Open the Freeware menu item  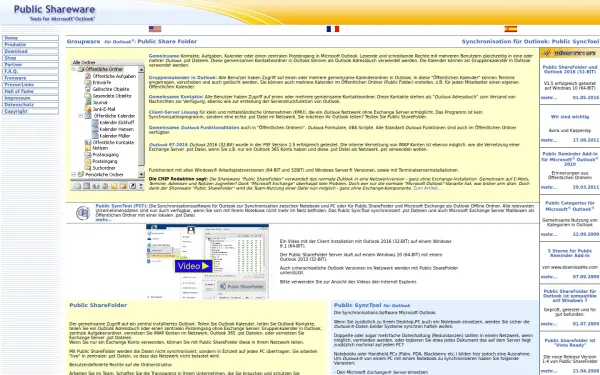30,78
